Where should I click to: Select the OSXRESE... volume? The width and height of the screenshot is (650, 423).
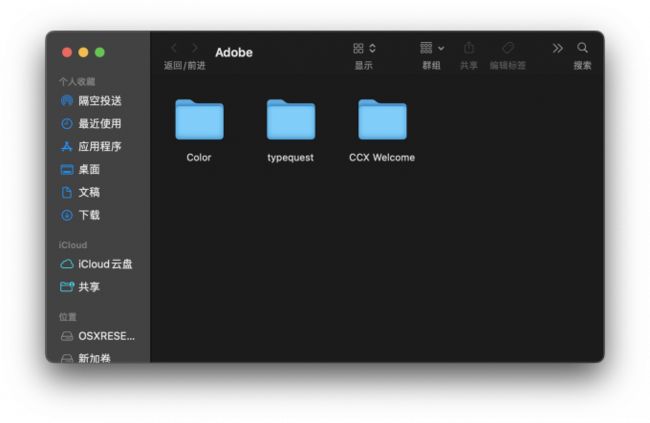[x=98, y=336]
